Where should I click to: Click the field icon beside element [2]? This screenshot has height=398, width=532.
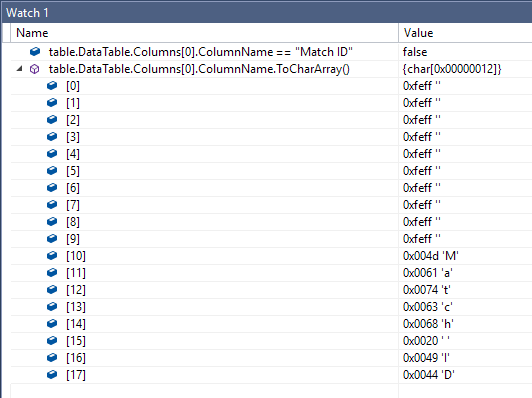(52, 119)
